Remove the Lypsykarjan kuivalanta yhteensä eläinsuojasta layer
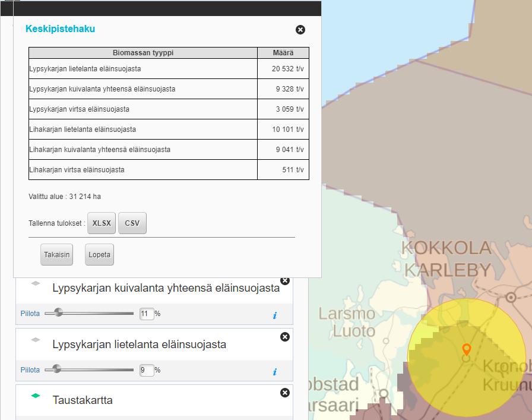The image size is (532, 420). [285, 281]
